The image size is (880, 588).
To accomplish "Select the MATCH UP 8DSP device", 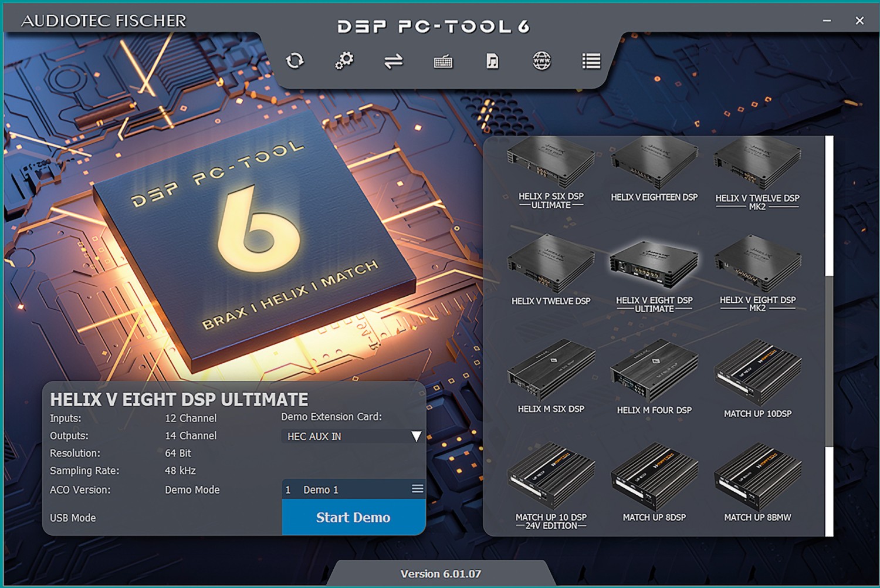I will click(654, 483).
